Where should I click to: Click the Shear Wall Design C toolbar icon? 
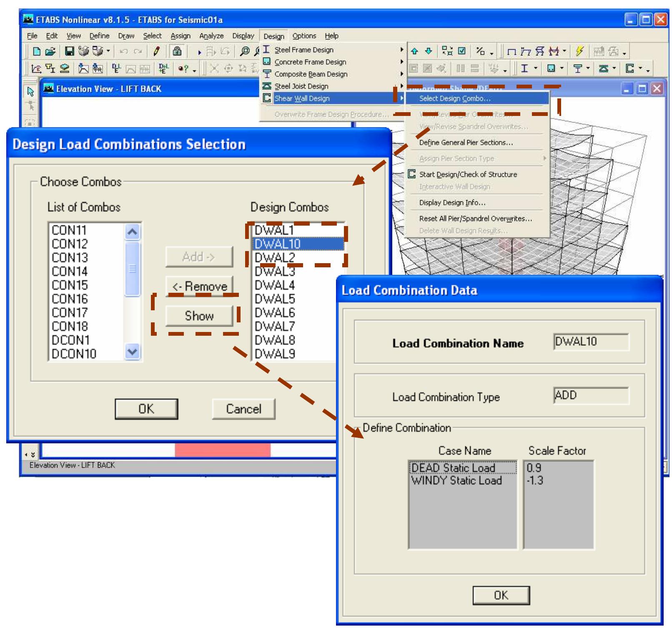point(630,68)
